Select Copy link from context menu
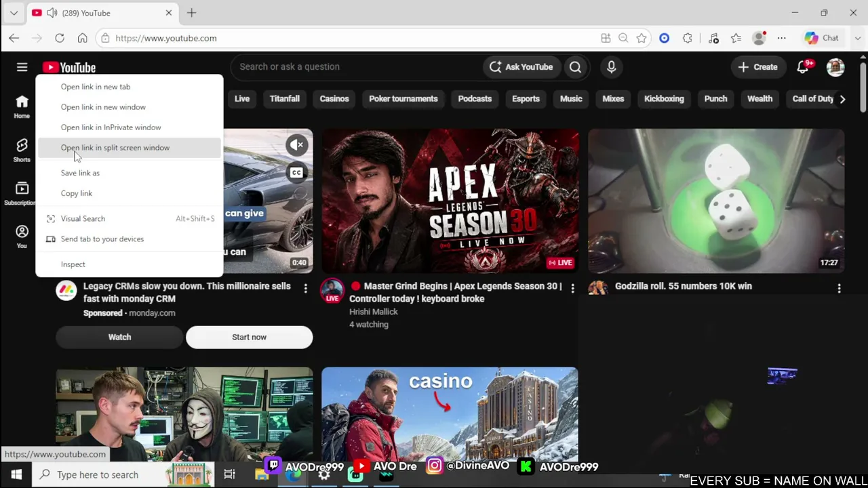868x488 pixels. coord(129,193)
